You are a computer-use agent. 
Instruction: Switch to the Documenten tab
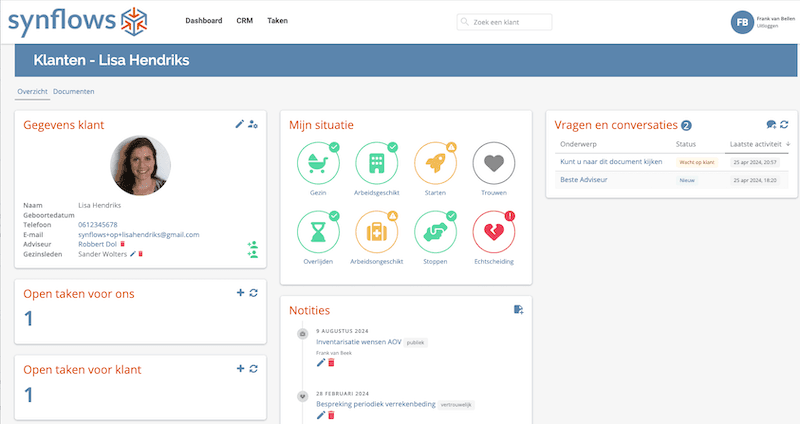[x=73, y=92]
